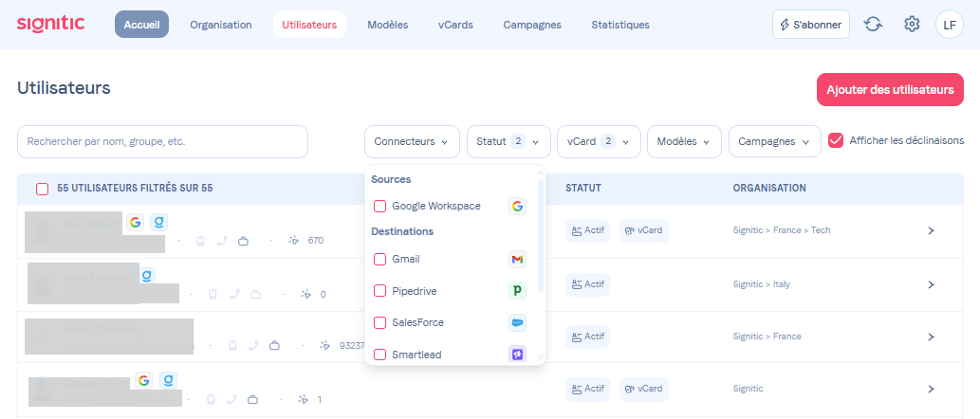Click the Actif status badge in Signitic > France row
The width and height of the screenshot is (980, 419).
pos(587,337)
